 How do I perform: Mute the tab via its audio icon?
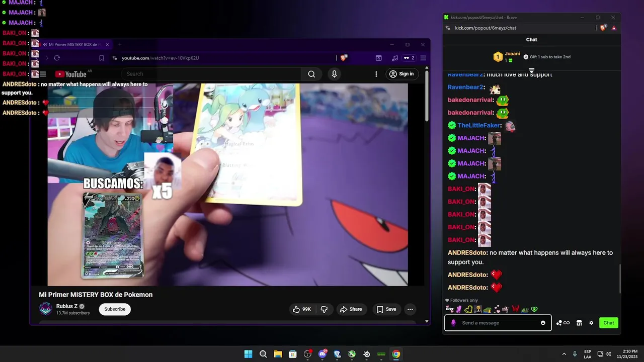pos(45,45)
